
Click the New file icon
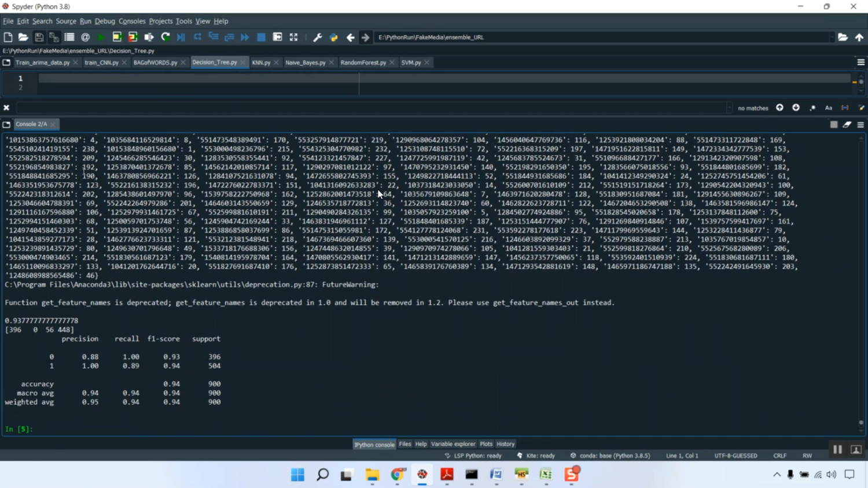[8, 37]
